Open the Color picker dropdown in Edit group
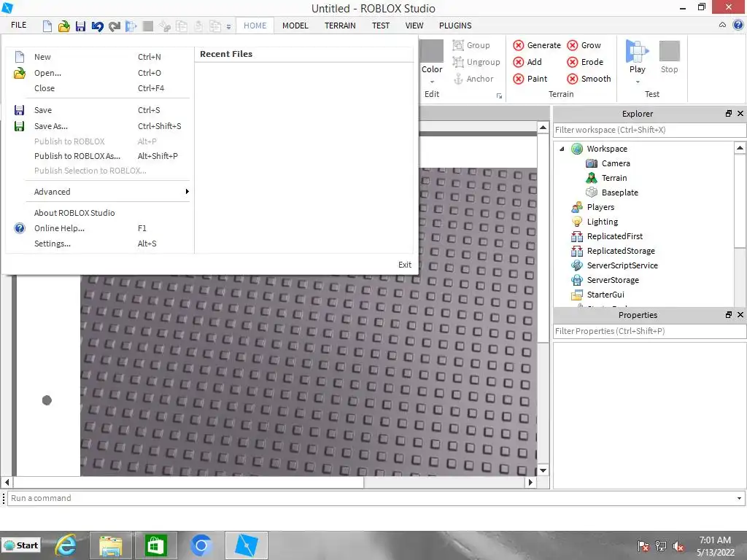The height and width of the screenshot is (560, 747). [432, 82]
